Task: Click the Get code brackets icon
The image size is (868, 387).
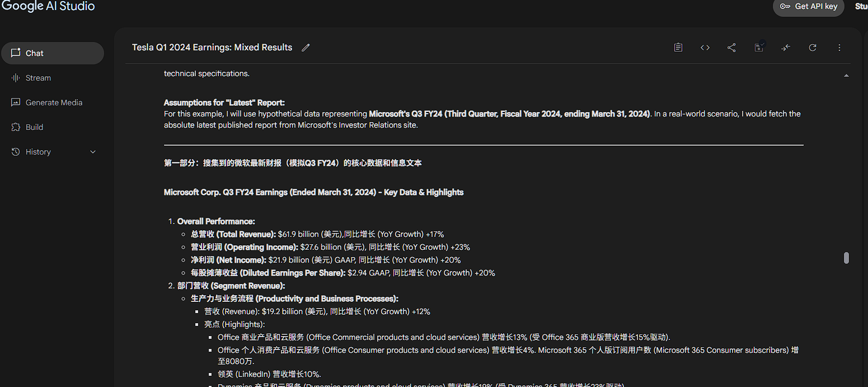Action: click(705, 48)
